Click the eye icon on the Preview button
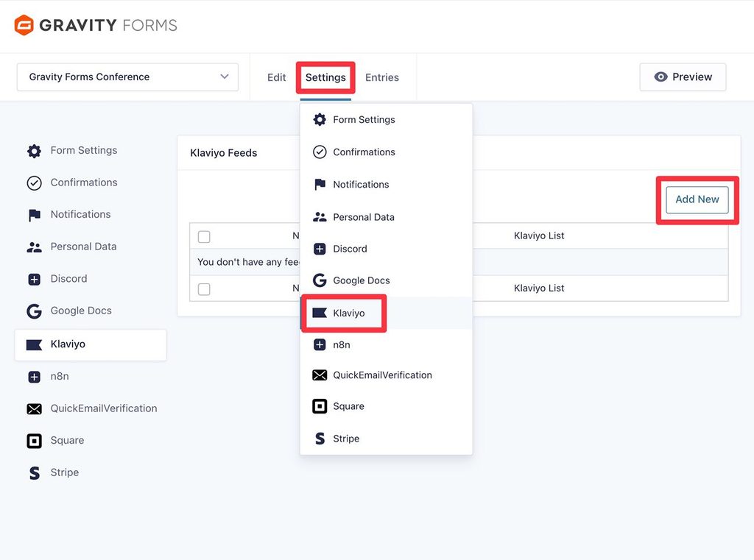The height and width of the screenshot is (560, 754). (660, 77)
